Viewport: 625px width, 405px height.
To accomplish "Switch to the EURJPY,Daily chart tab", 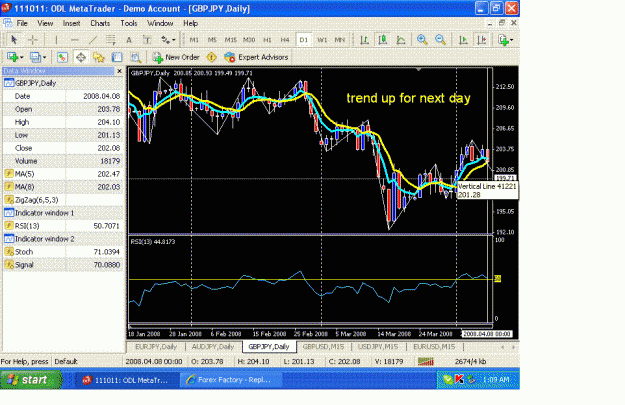I will (156, 347).
